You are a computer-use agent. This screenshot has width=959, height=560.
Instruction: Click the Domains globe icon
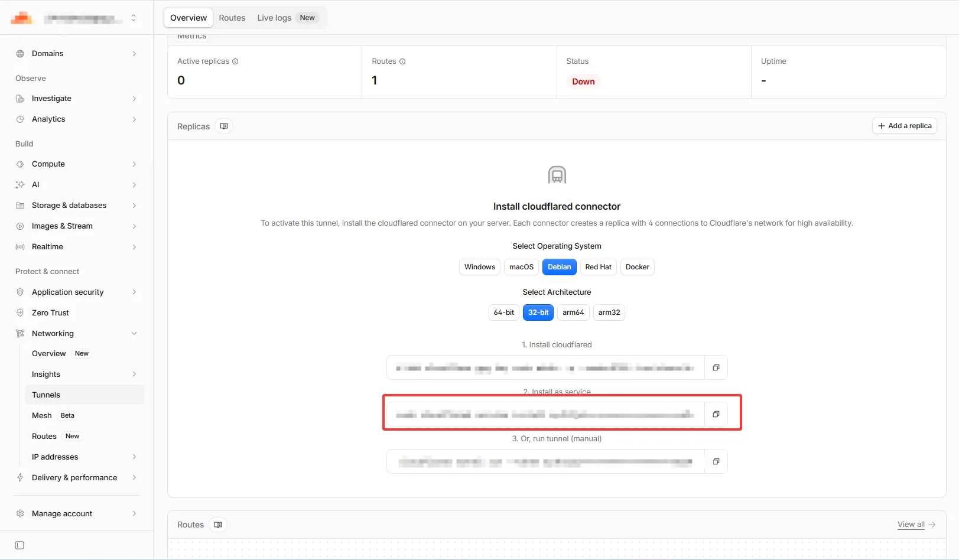20,54
